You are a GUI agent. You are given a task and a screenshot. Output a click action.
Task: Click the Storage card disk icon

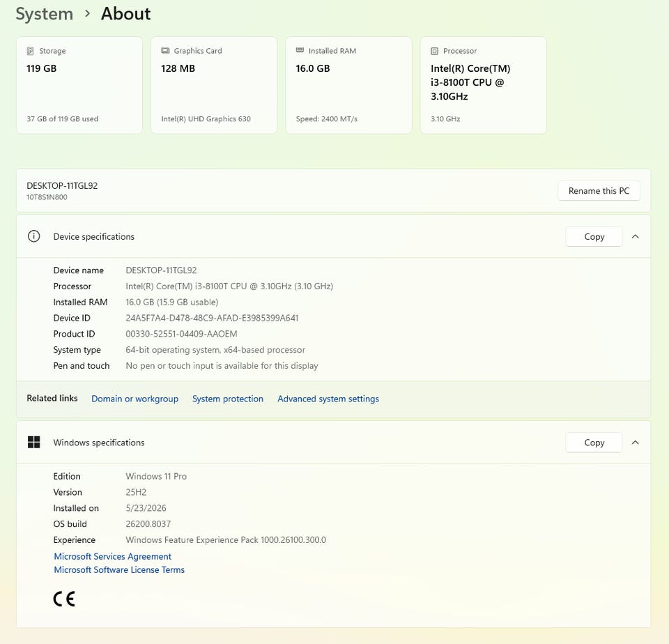[x=30, y=51]
